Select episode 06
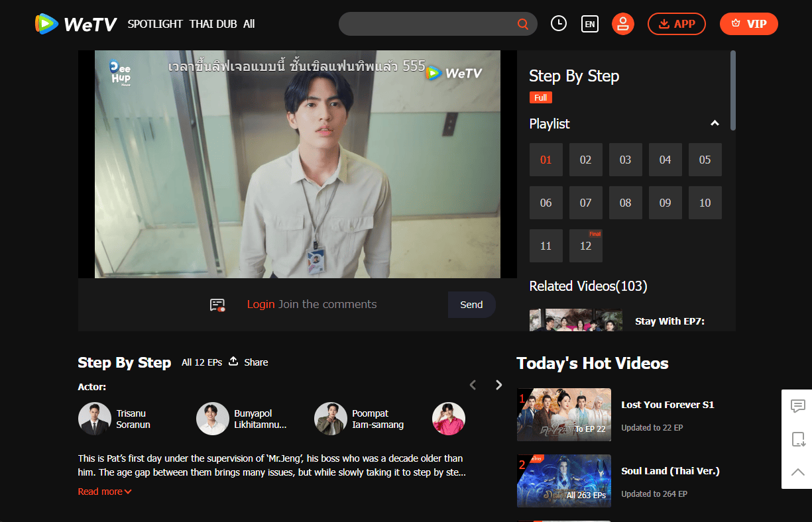This screenshot has width=812, height=522. click(546, 203)
